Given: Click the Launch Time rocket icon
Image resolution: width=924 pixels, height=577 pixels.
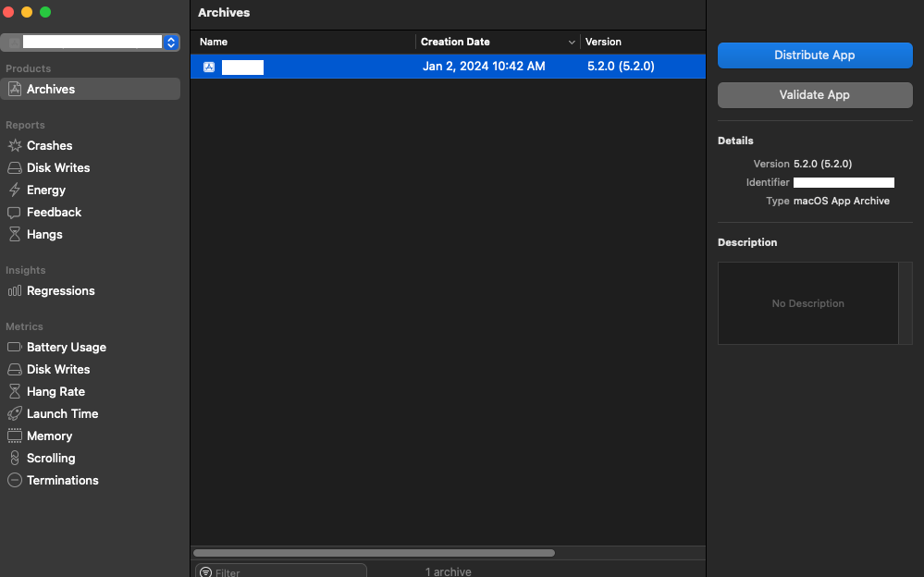Looking at the screenshot, I should click(x=15, y=413).
